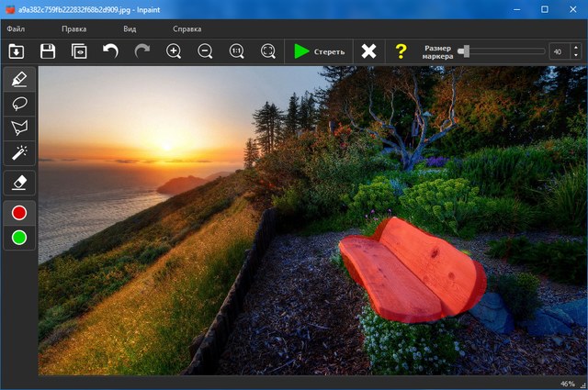
Task: Save the image with floppy disk icon
Action: [48, 51]
